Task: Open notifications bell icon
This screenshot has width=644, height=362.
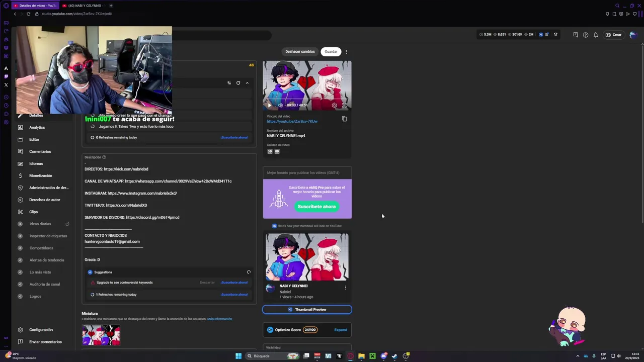Action: (596, 35)
